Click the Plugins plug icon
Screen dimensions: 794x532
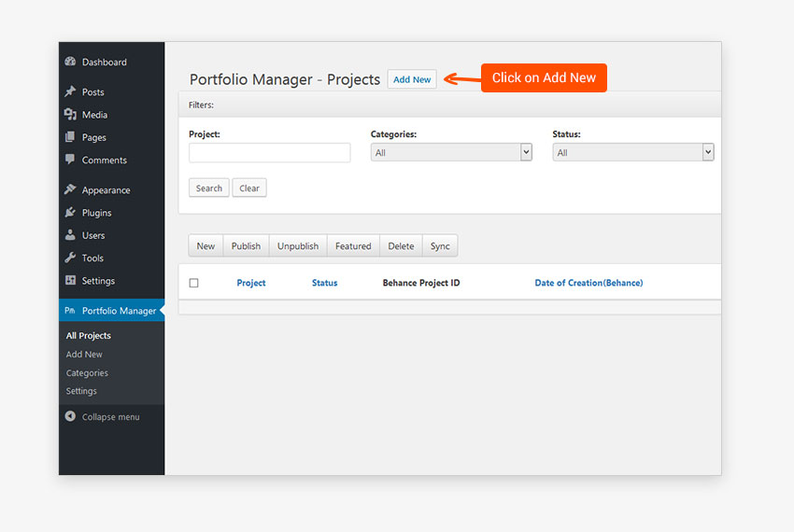point(70,213)
